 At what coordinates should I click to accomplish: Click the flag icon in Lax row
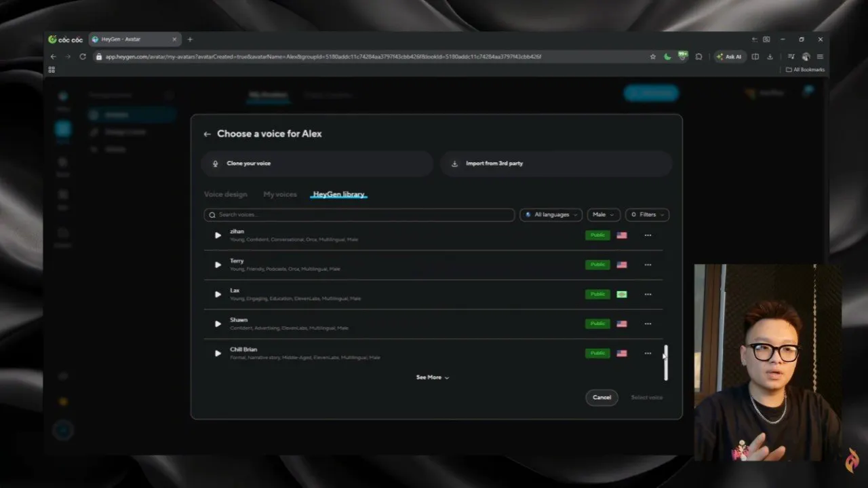point(622,295)
